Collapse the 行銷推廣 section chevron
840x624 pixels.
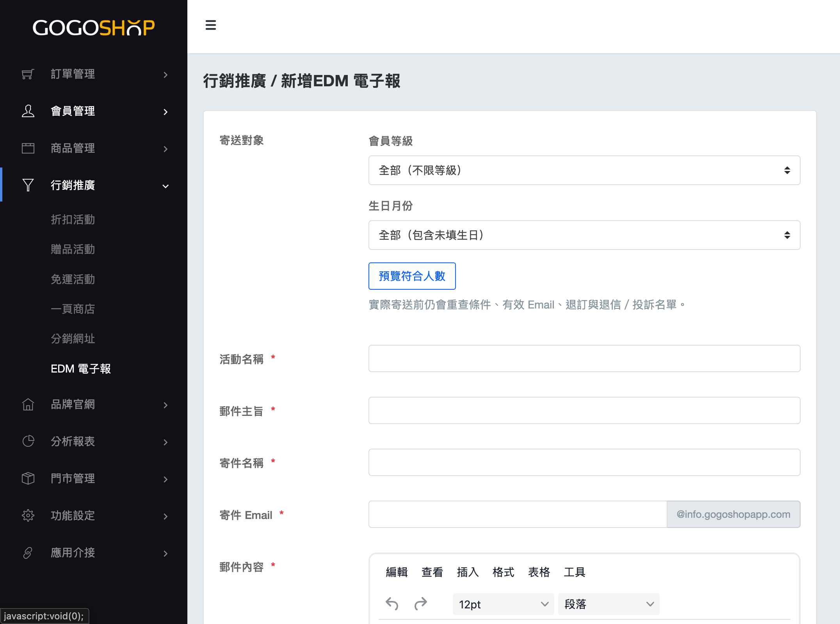pyautogui.click(x=166, y=186)
